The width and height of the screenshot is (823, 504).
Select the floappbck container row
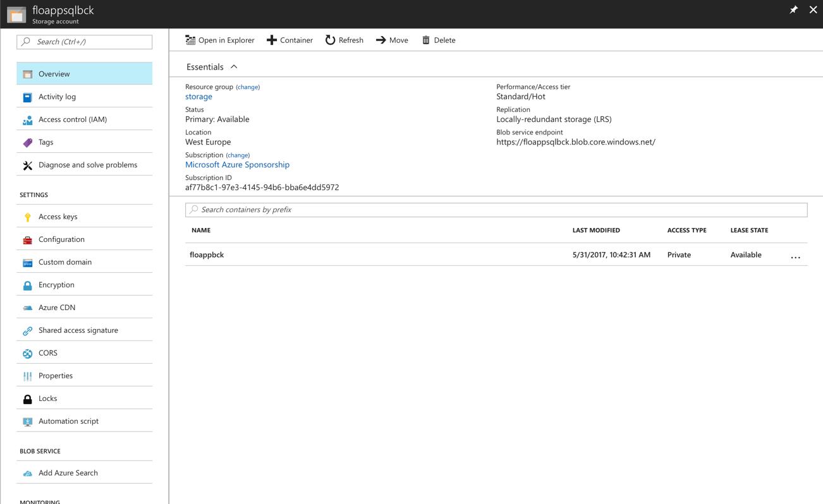click(x=496, y=255)
